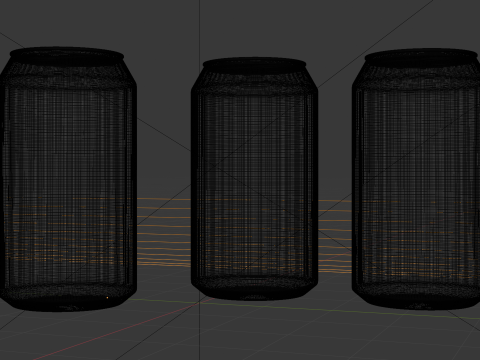The width and height of the screenshot is (480, 360).
Task: Select the left can wireframe object
Action: [x=67, y=179]
